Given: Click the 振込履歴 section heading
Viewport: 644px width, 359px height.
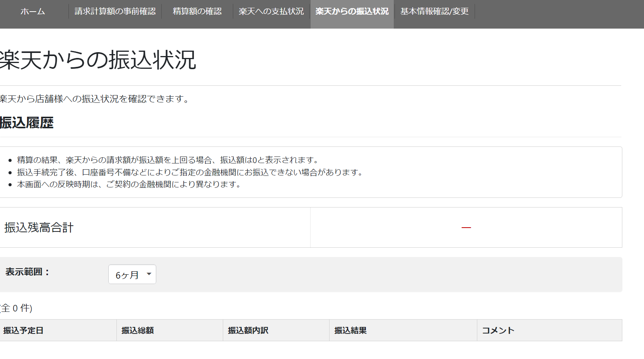Looking at the screenshot, I should [x=27, y=123].
